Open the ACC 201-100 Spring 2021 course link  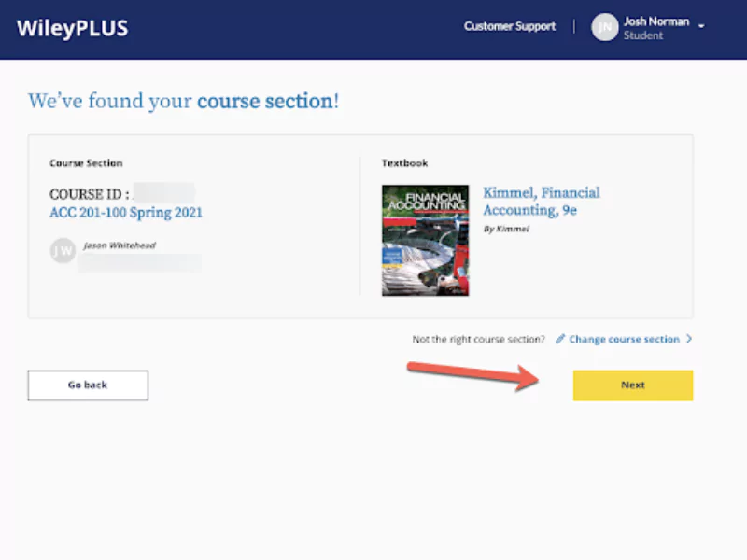pyautogui.click(x=125, y=213)
